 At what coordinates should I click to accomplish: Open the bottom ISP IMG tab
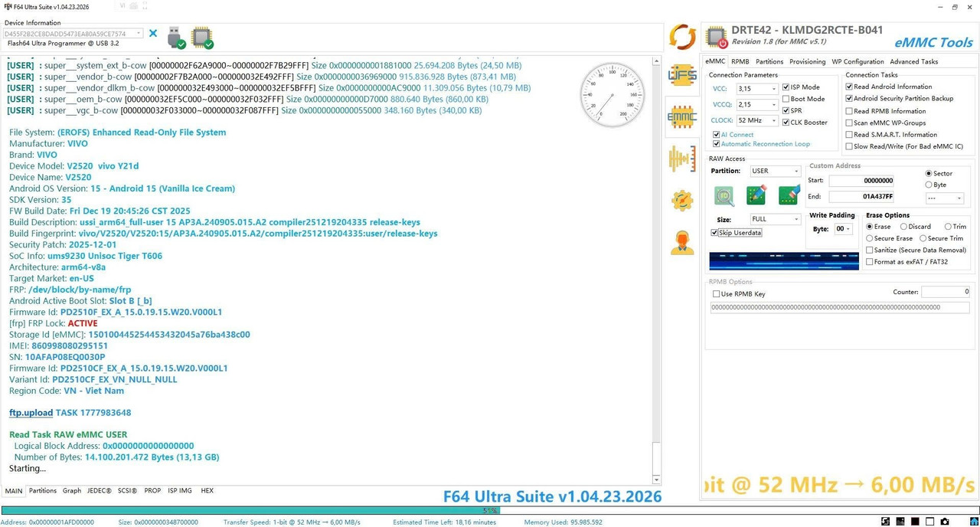tap(180, 491)
